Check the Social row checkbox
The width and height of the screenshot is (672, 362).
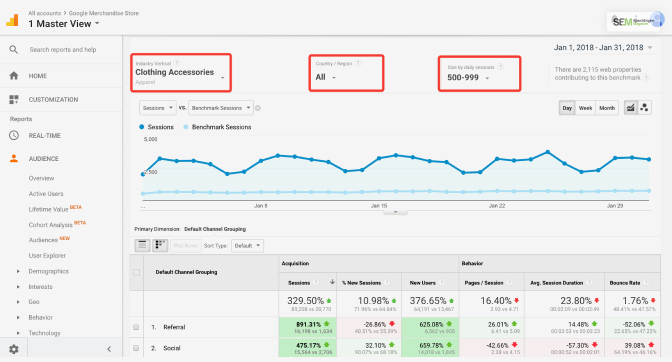point(136,348)
